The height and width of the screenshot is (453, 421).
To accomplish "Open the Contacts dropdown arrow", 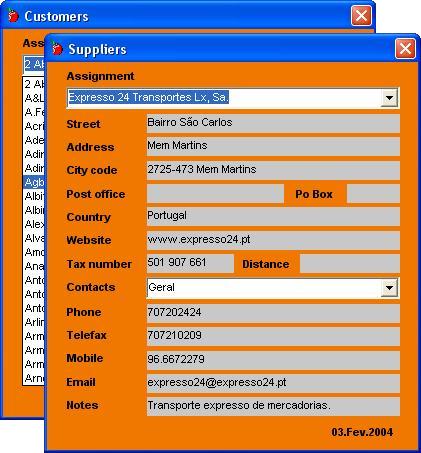I will pos(389,288).
